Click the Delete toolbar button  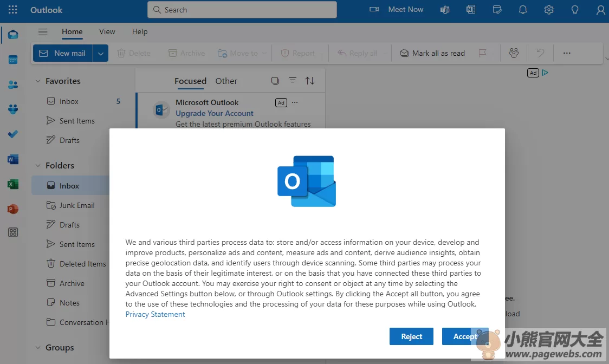point(134,53)
